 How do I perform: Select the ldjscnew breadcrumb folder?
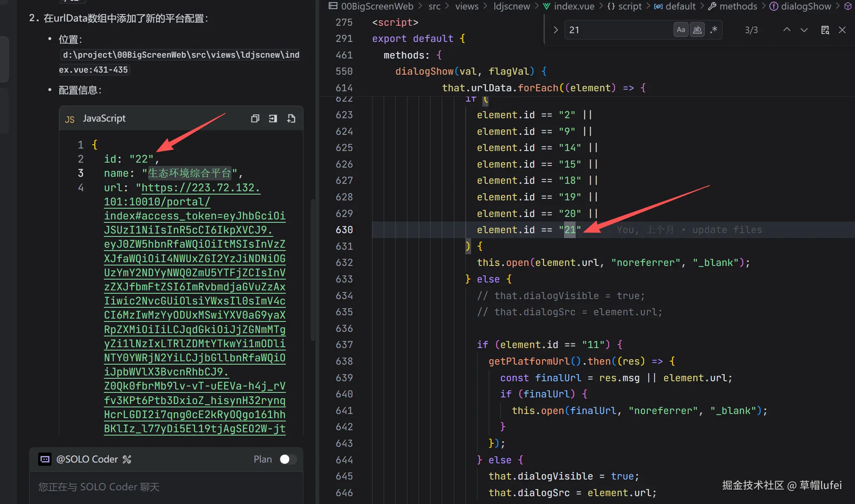(511, 6)
